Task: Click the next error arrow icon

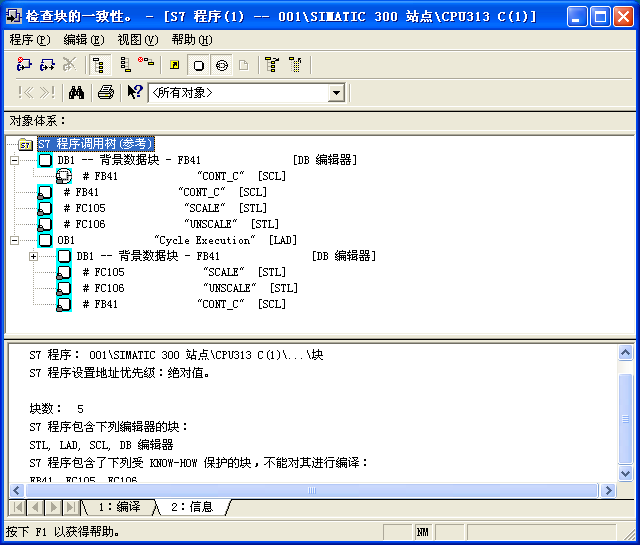Action: 47,93
